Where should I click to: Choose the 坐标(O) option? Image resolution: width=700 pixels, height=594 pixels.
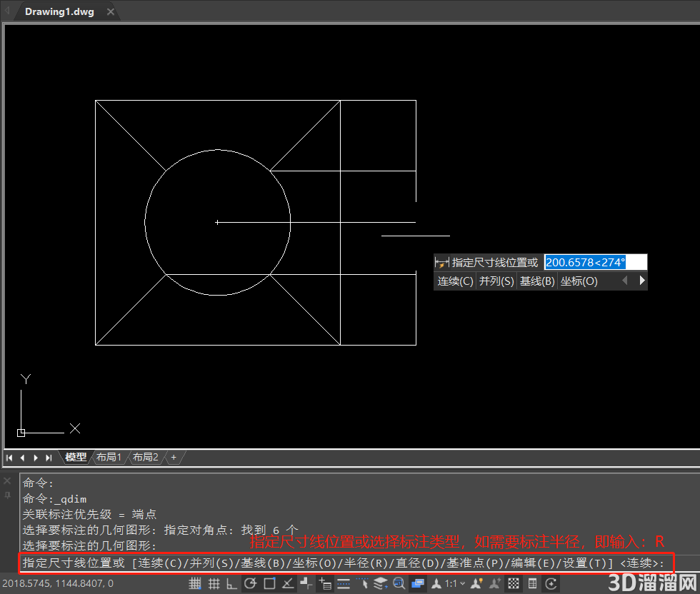click(x=579, y=281)
